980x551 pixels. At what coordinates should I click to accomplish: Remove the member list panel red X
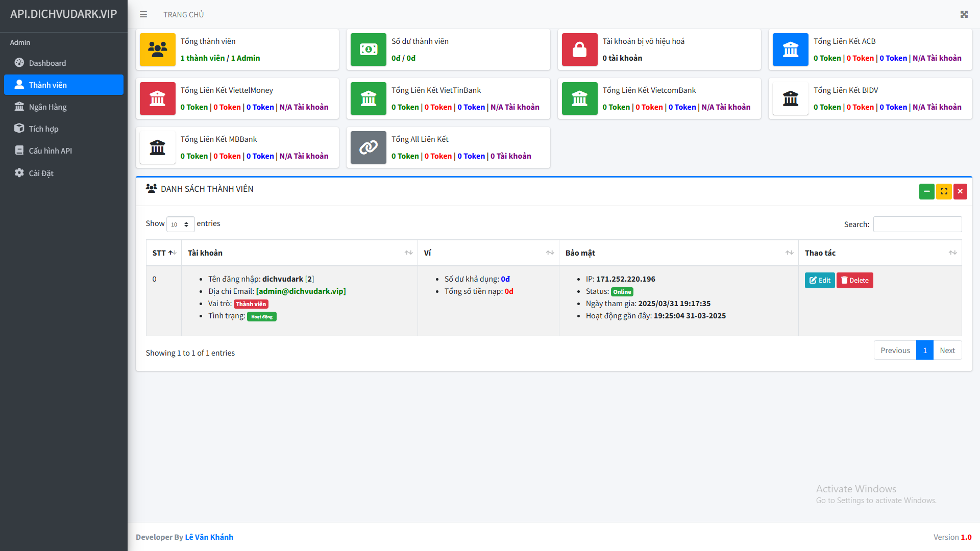point(960,191)
